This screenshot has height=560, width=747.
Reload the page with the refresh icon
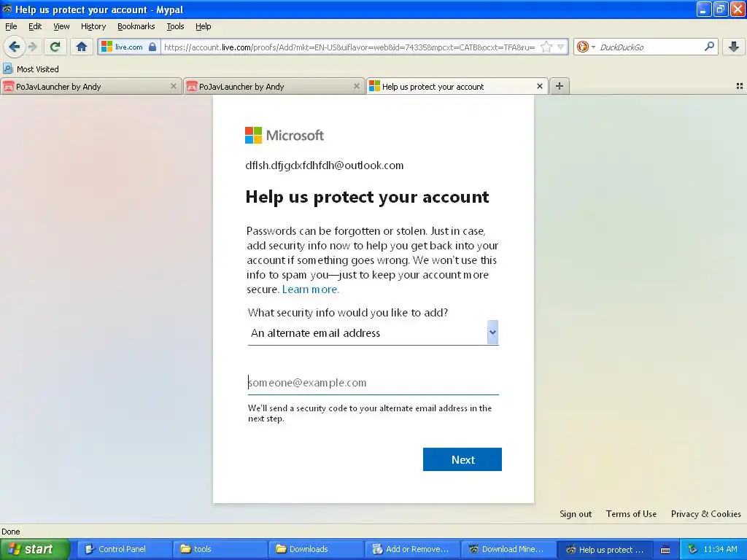[55, 47]
